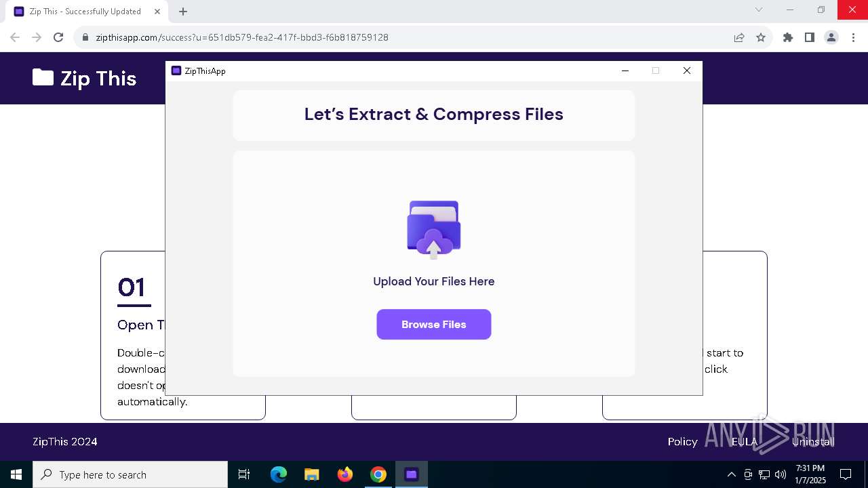
Task: Minimize the ZipThisApp window
Action: coord(625,70)
